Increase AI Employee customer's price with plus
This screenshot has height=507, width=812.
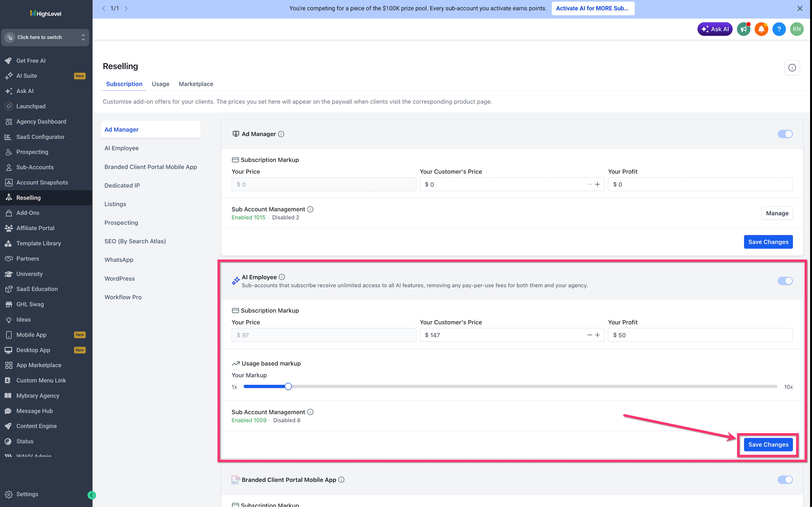click(597, 335)
